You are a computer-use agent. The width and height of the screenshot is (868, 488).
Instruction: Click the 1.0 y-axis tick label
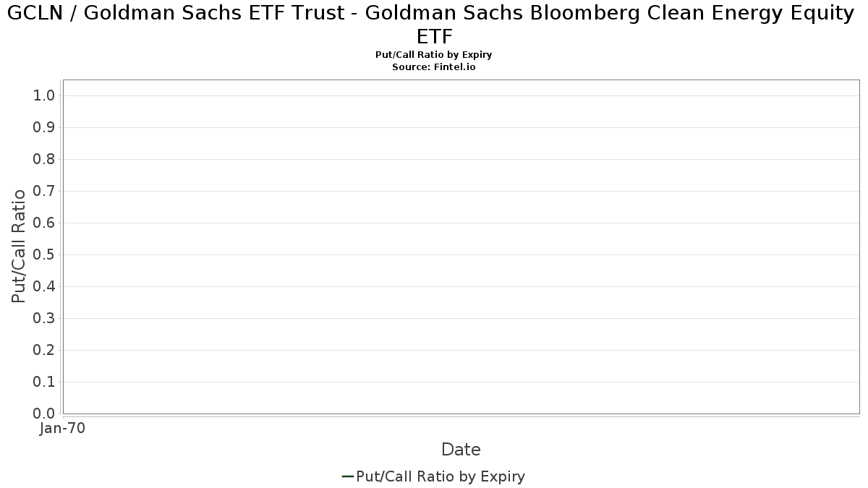(x=44, y=95)
